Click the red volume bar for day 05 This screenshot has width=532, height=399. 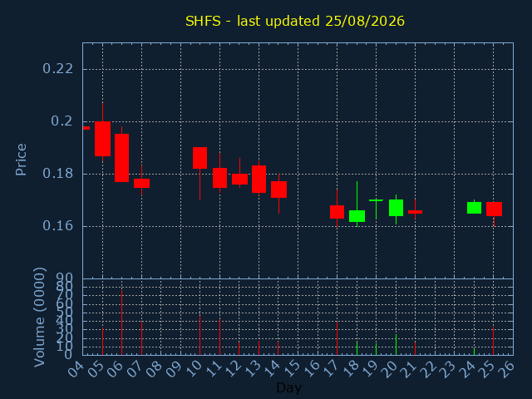click(x=102, y=342)
